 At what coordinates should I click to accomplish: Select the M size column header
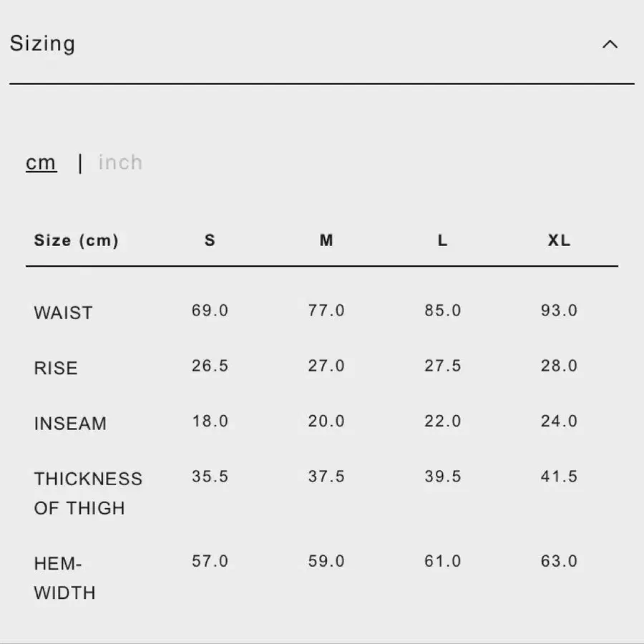point(326,240)
